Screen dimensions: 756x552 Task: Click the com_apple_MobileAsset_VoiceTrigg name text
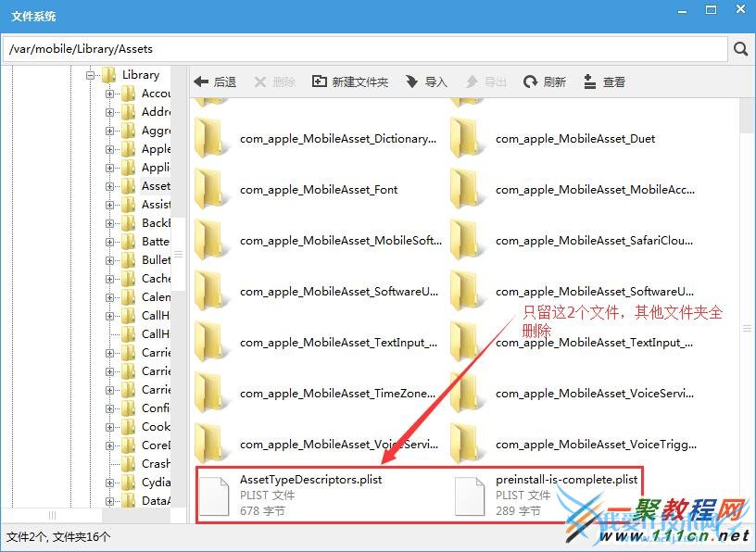596,444
